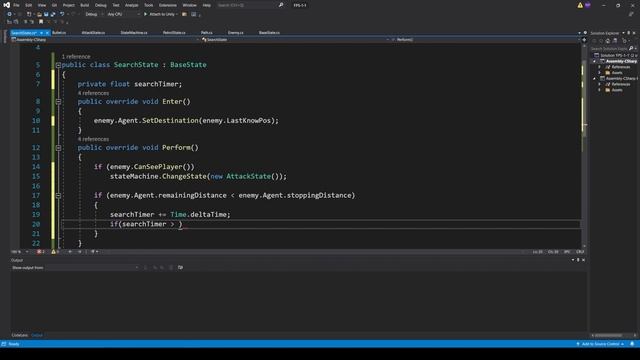Image resolution: width=640 pixels, height=360 pixels.
Task: Close the Output panel
Action: pos(583,260)
